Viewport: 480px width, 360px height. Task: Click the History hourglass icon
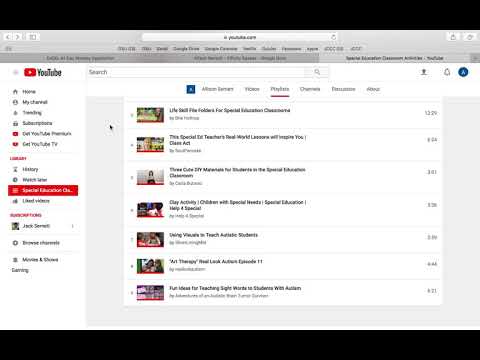point(15,169)
